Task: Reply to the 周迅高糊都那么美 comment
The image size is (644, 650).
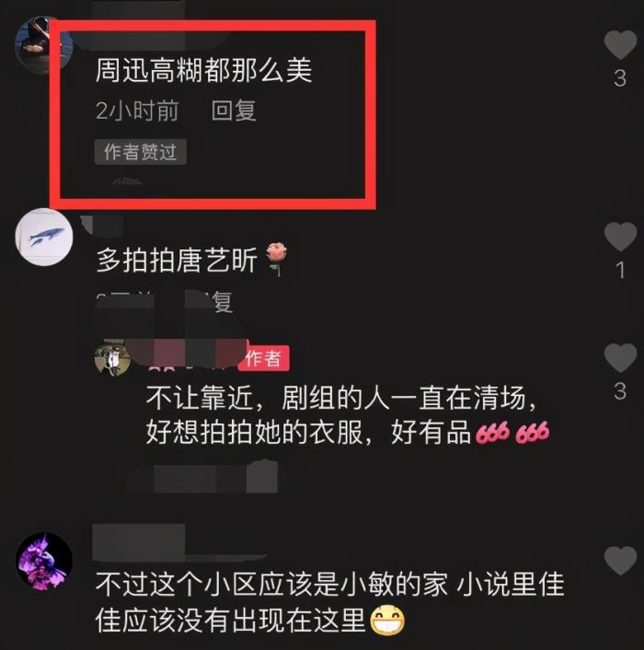Action: coord(234,110)
